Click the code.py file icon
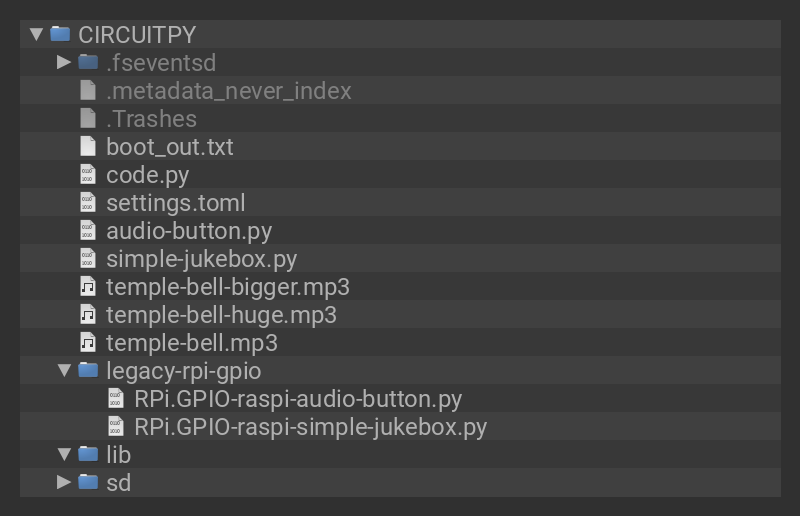The height and width of the screenshot is (516, 800). (x=88, y=174)
